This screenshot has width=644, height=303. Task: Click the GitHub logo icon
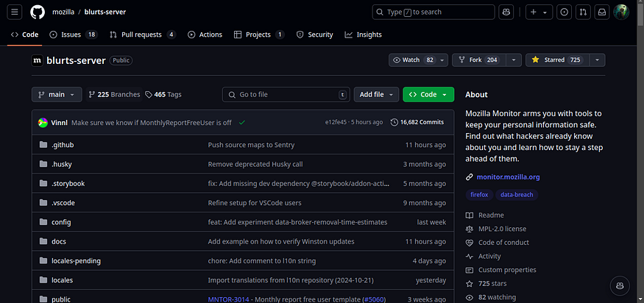coord(38,12)
